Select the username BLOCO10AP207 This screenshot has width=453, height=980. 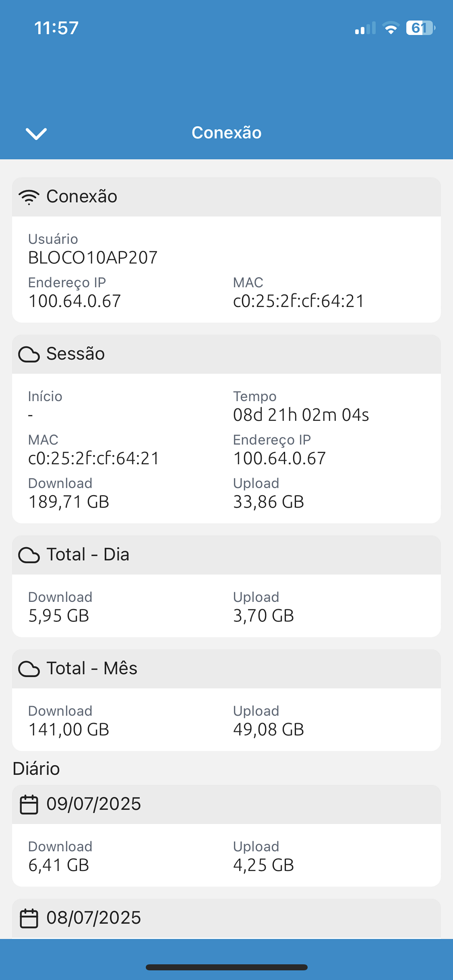[93, 258]
